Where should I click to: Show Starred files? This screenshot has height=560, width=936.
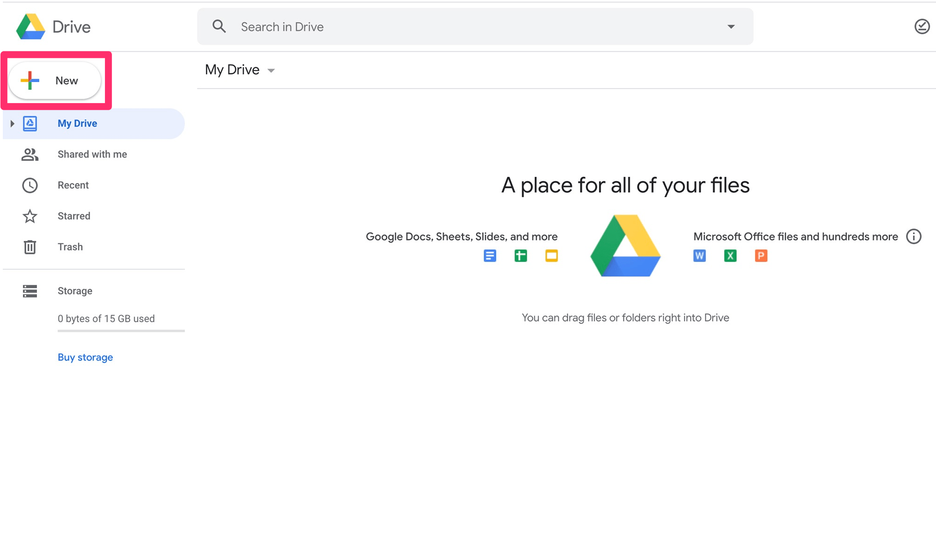pyautogui.click(x=74, y=216)
